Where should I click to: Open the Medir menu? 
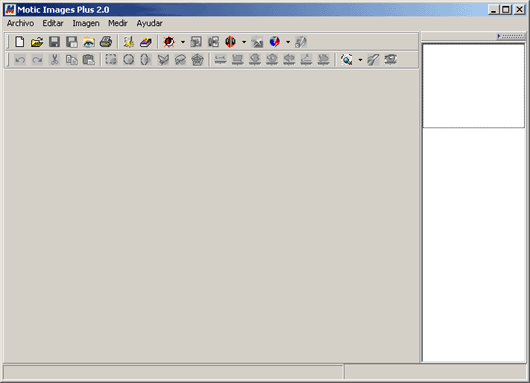(x=118, y=23)
